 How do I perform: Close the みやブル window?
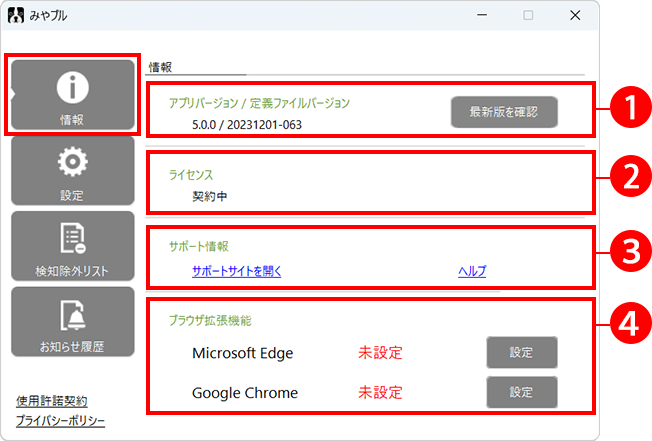[575, 16]
